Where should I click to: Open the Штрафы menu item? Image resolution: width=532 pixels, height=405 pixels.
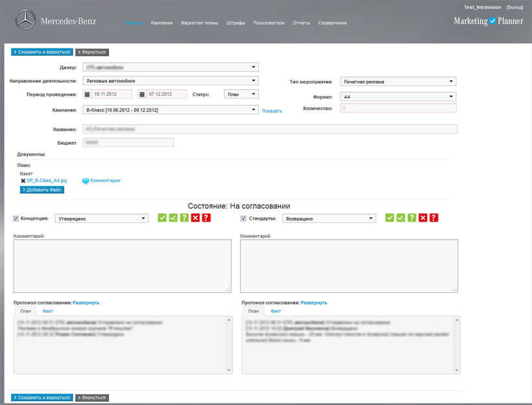[x=236, y=23]
